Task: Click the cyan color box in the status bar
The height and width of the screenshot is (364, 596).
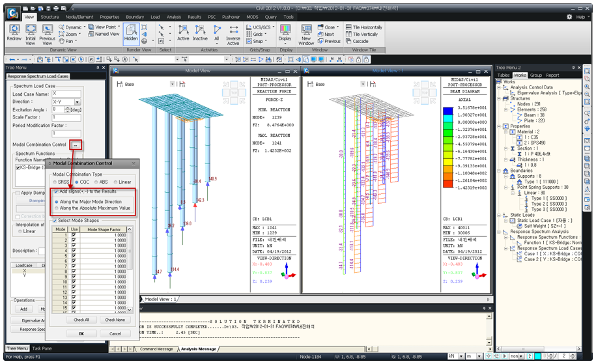Action: click(538, 356)
